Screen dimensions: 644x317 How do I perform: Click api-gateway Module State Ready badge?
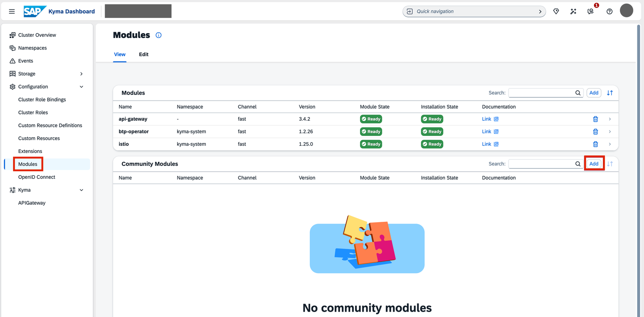coord(371,119)
